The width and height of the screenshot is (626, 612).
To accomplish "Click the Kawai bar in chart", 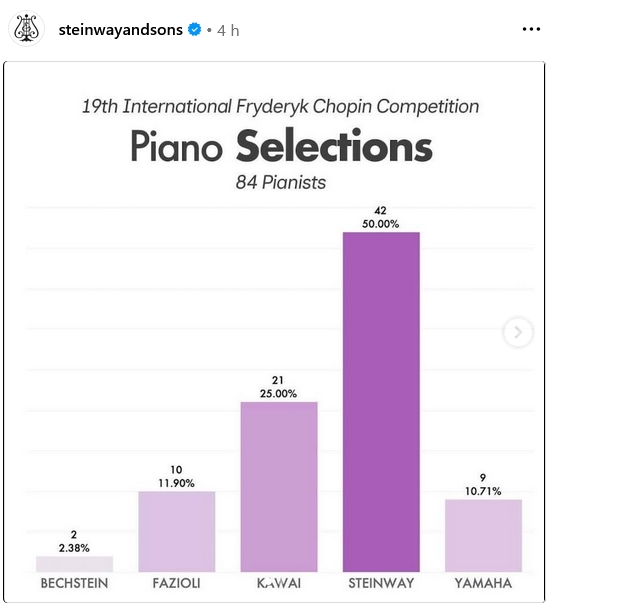I will (x=279, y=485).
